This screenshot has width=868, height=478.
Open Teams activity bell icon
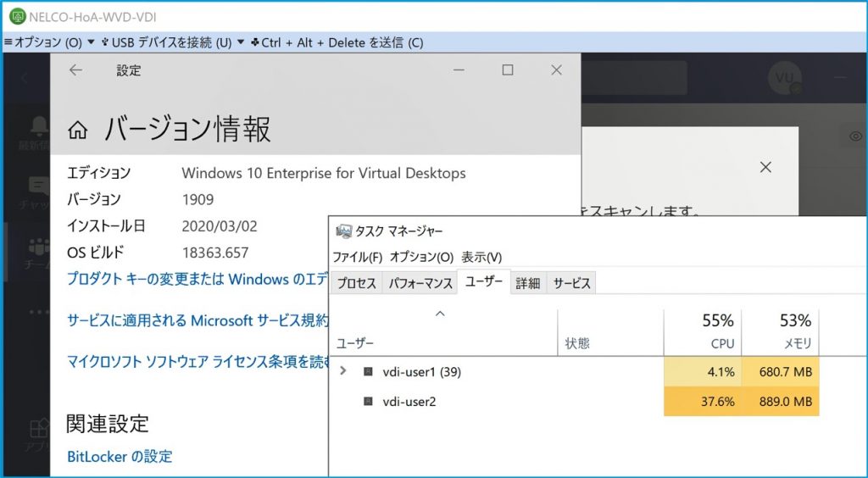click(x=38, y=129)
